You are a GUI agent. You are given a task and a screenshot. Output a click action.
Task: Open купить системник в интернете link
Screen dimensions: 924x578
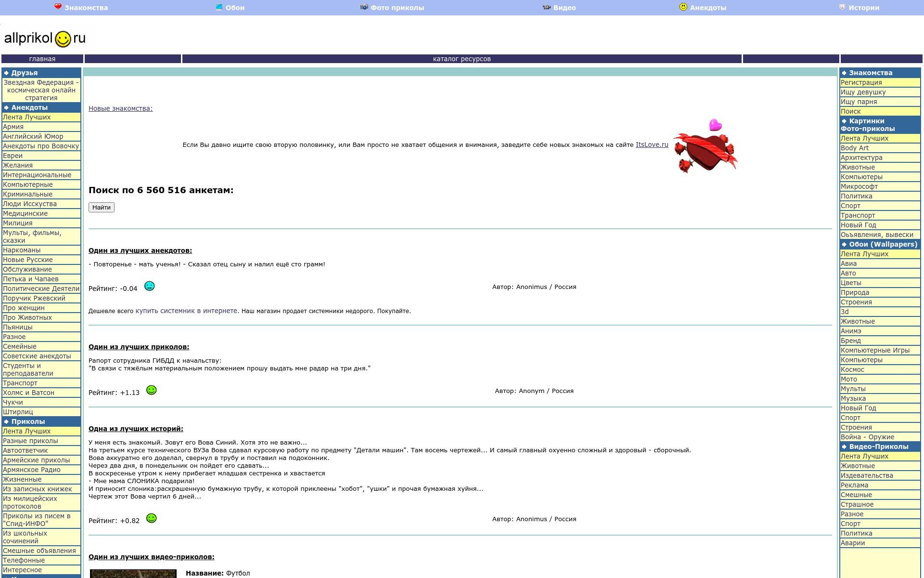click(x=186, y=311)
